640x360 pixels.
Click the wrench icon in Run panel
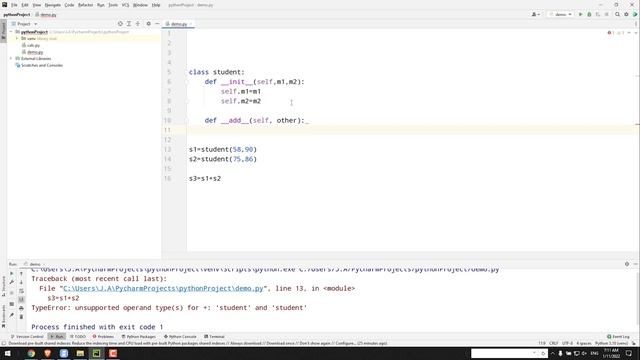[11, 282]
